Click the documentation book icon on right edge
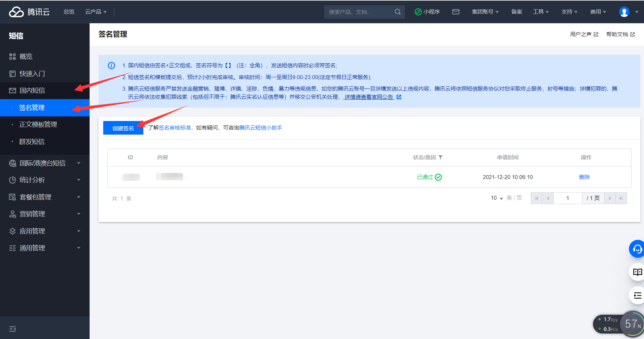The image size is (644, 339). [637, 272]
